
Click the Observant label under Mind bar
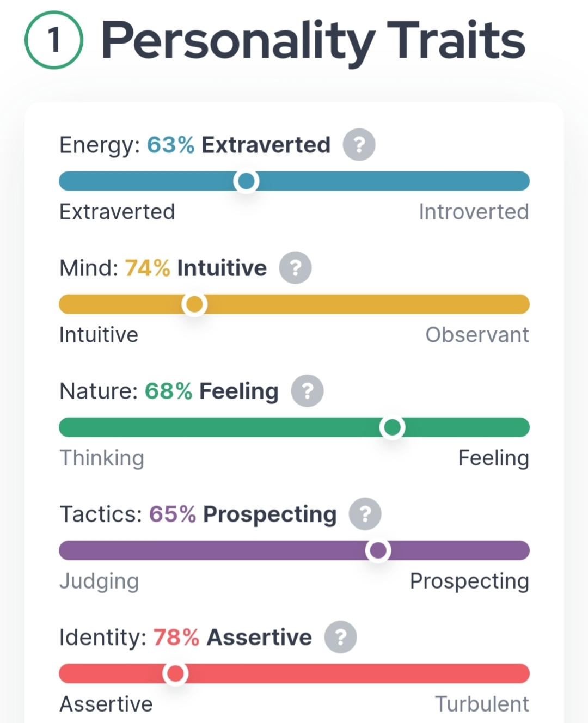[477, 335]
